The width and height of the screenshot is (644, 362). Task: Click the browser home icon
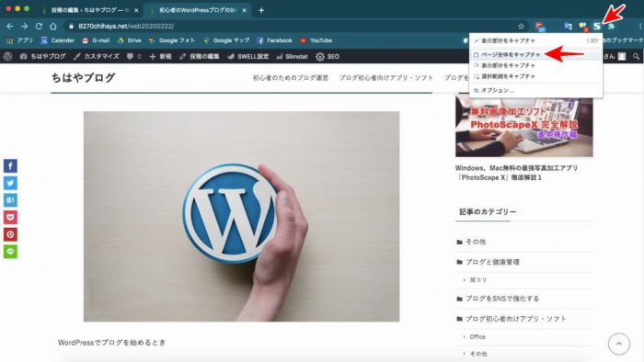click(53, 27)
